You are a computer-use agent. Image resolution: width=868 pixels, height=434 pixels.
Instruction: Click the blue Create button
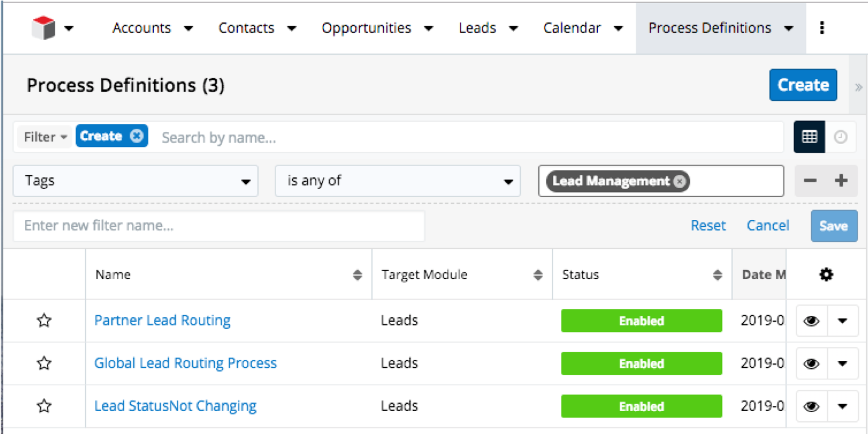(803, 85)
